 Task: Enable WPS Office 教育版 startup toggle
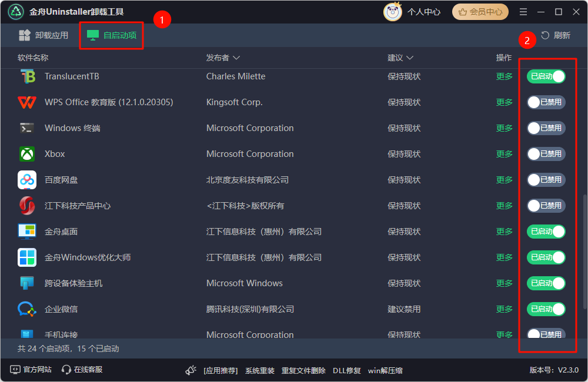tap(546, 102)
